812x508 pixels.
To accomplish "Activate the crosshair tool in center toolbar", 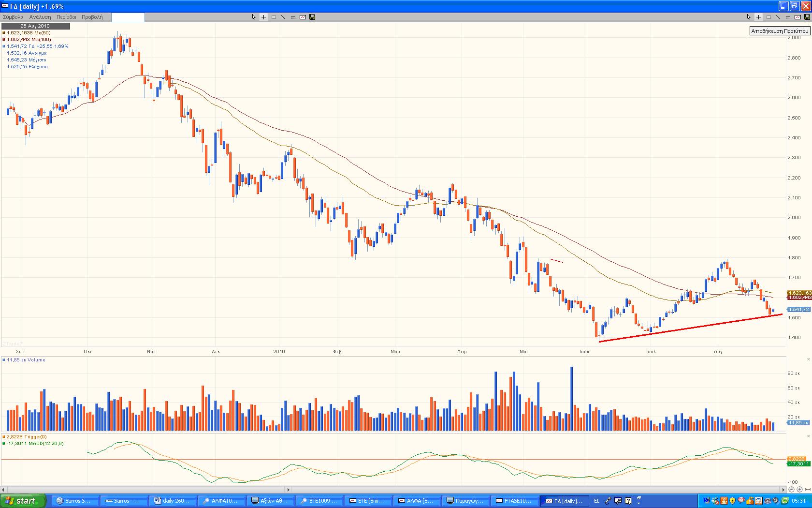I will coord(263,17).
